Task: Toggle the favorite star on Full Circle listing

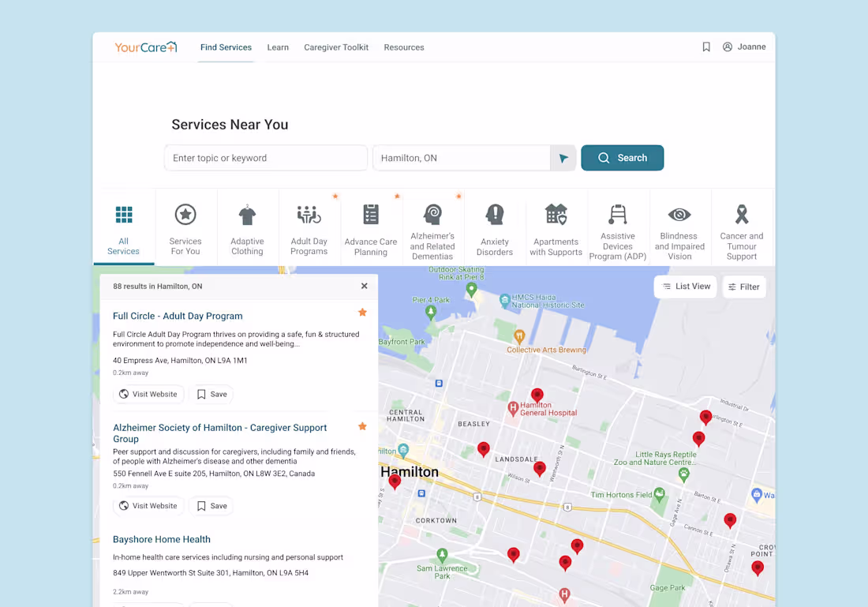Action: click(x=362, y=312)
